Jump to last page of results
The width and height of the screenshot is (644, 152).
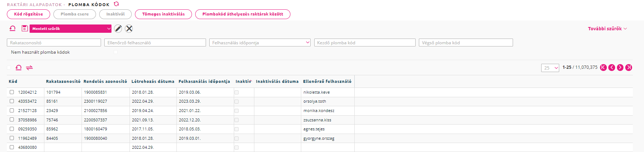click(628, 67)
